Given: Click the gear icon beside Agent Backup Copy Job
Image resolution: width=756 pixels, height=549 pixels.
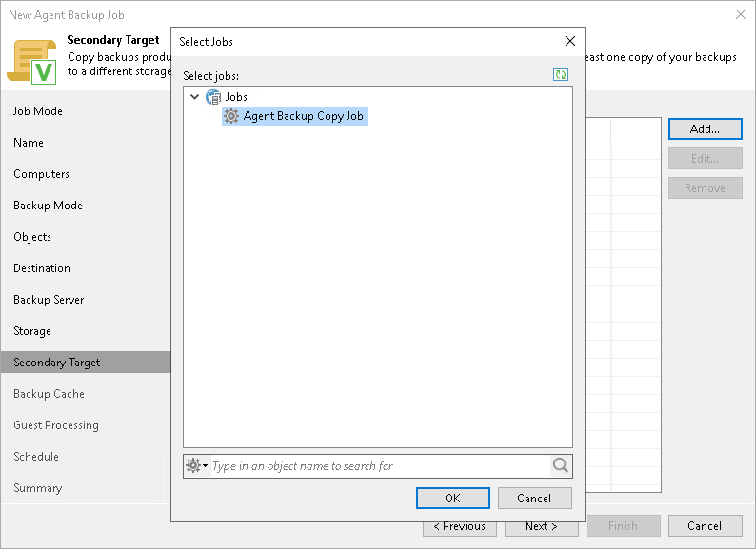Looking at the screenshot, I should click(231, 116).
